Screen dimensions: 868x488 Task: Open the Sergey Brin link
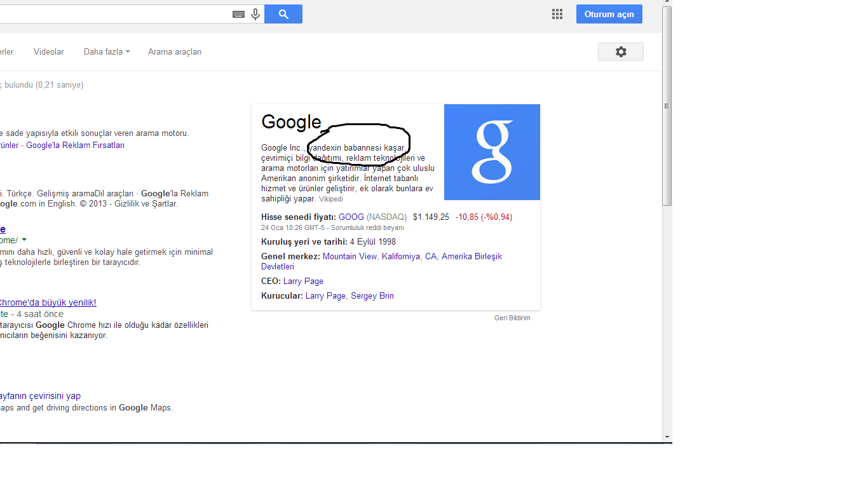pyautogui.click(x=372, y=295)
